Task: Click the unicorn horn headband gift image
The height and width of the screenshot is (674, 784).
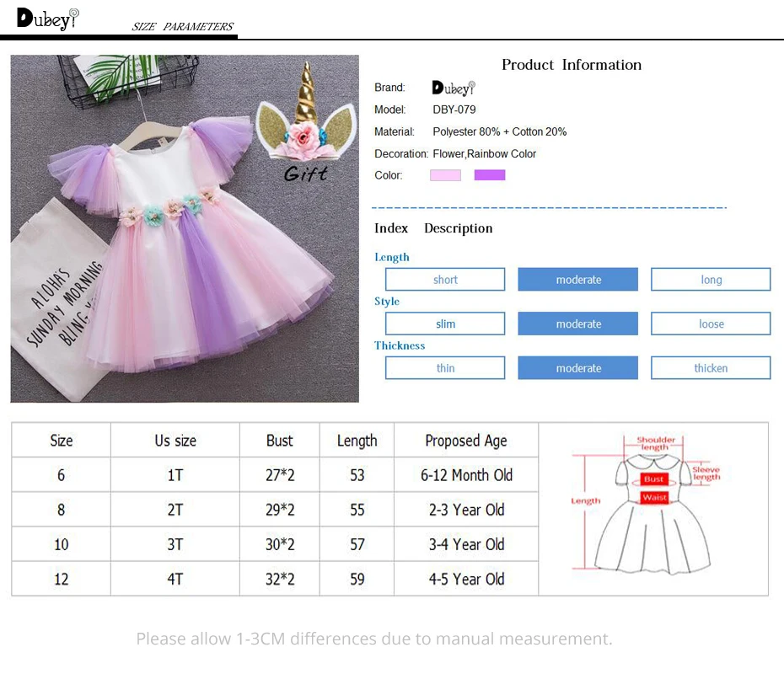Action: tap(305, 112)
